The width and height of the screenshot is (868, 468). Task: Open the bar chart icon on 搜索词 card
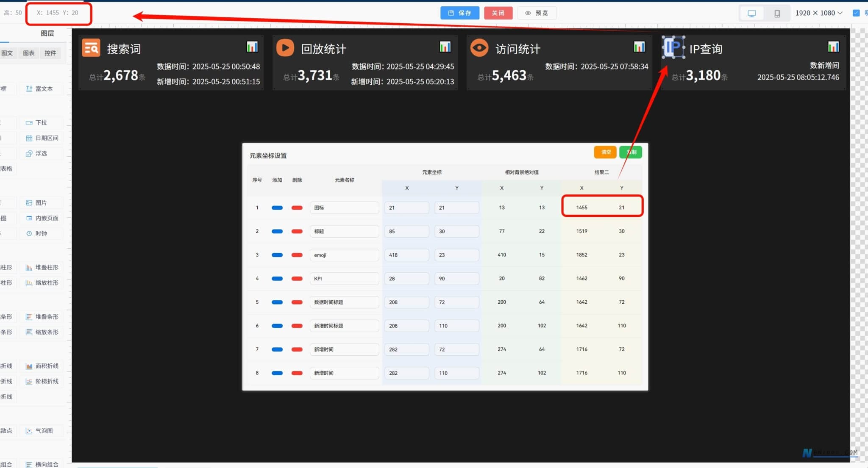pyautogui.click(x=252, y=47)
